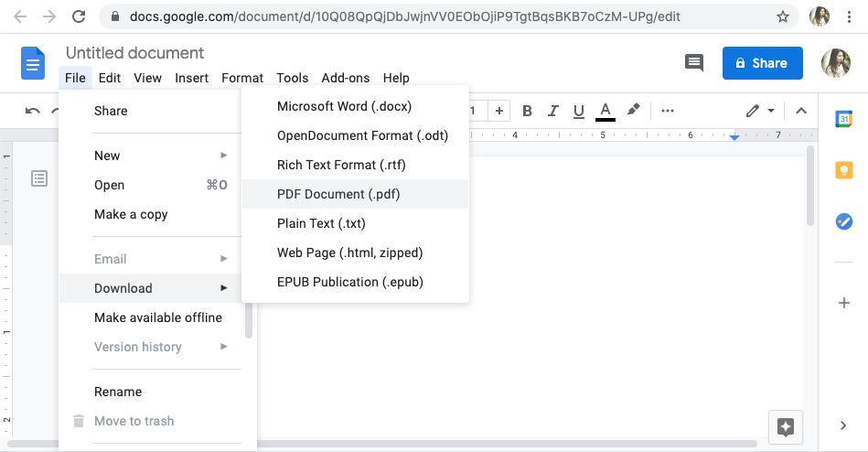Hide the menus with the up chevron
Screen dimensions: 868x452
pyautogui.click(x=801, y=111)
